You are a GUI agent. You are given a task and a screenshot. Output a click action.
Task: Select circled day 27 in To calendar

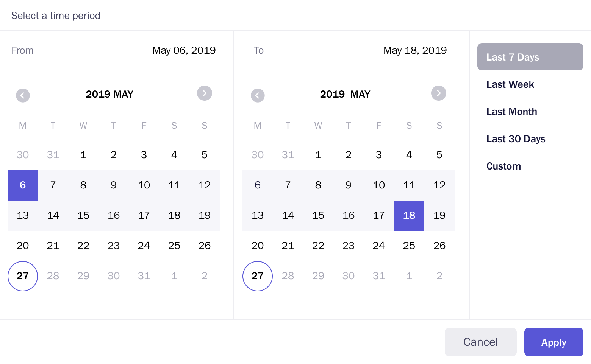point(258,276)
